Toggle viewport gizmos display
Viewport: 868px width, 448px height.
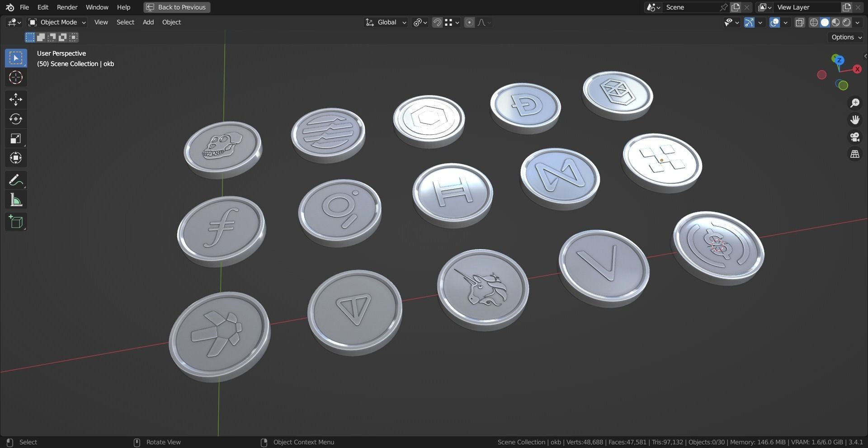point(749,22)
